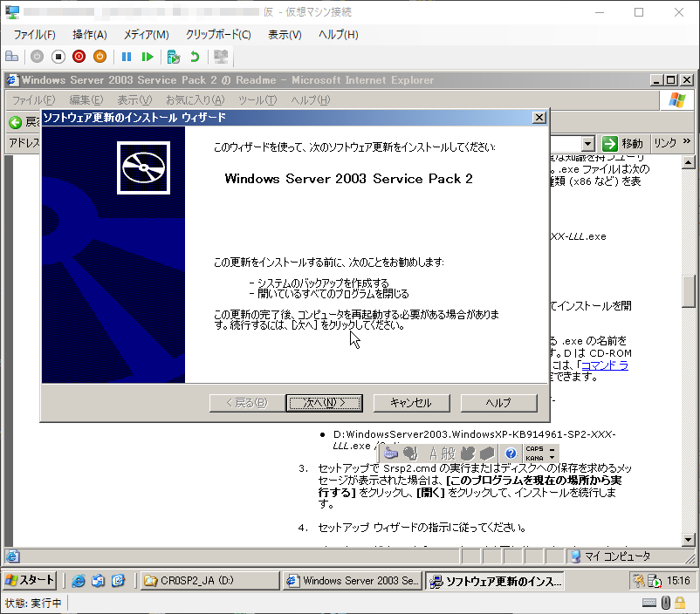The height and width of the screenshot is (614, 700).
Task: Open メディア(M) menu
Action: pos(146,35)
